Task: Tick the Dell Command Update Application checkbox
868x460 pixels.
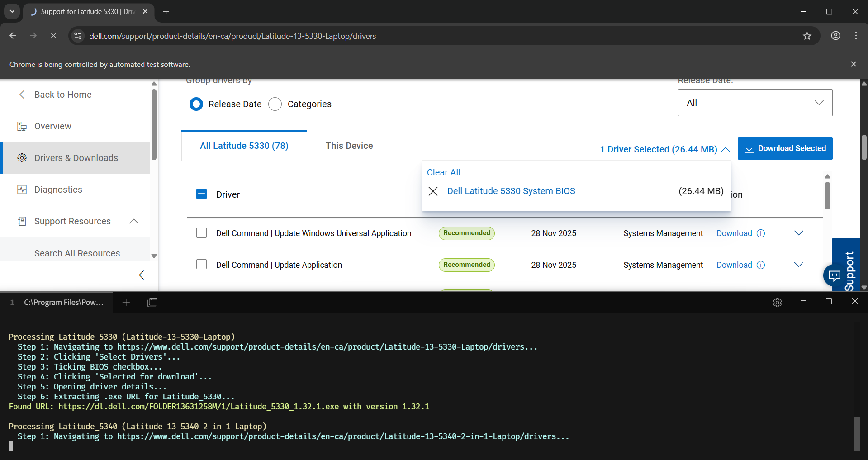Action: 202,265
